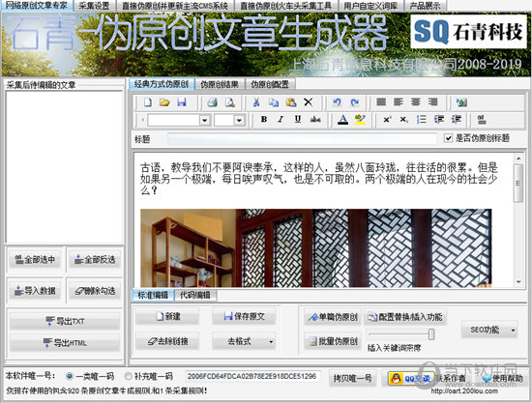Click the superscript x² icon
532x403 pixels.
point(387,119)
